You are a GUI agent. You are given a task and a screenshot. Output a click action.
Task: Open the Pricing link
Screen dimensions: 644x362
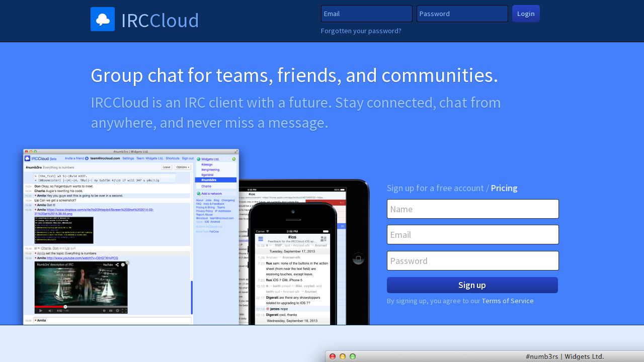tap(504, 188)
